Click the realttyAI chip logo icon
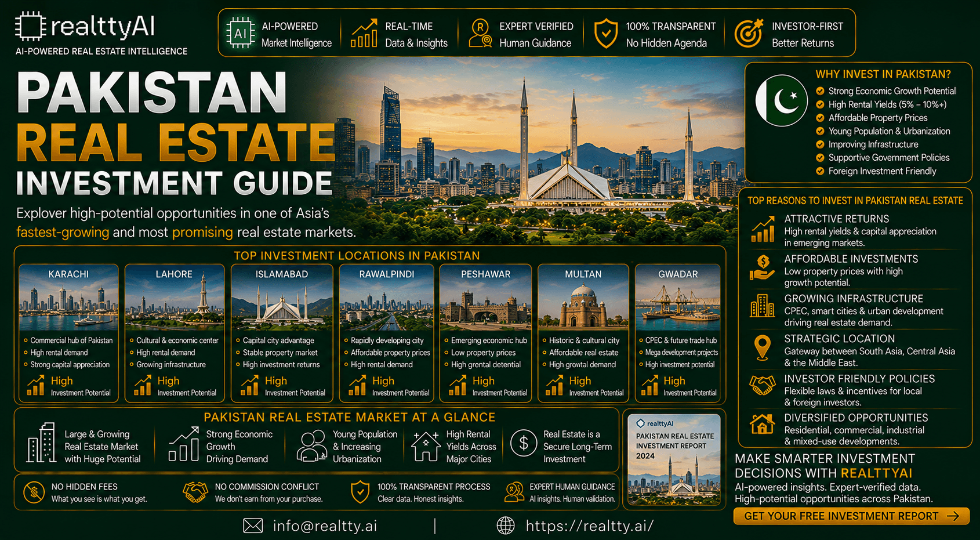980x540 pixels. coord(30,27)
